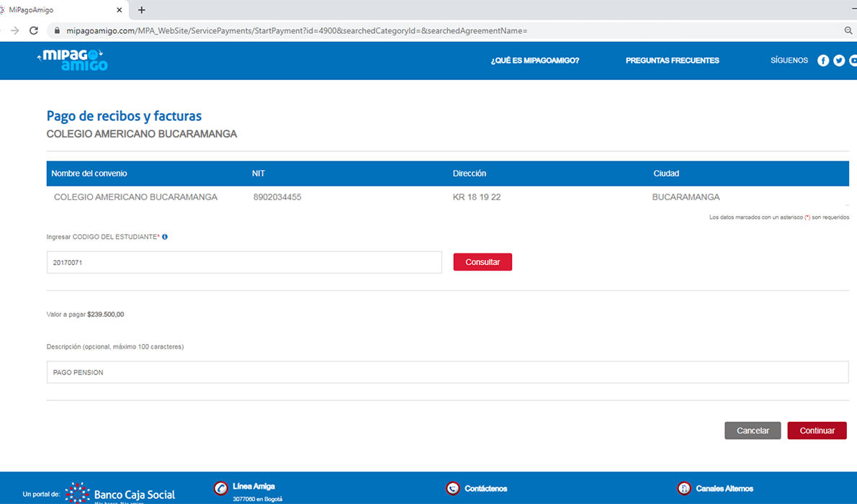Cancel the payment with Cancelar button

(x=753, y=431)
